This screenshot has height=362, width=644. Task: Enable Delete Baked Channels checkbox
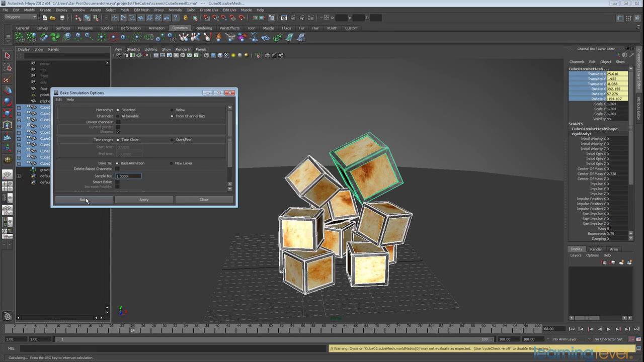(118, 169)
